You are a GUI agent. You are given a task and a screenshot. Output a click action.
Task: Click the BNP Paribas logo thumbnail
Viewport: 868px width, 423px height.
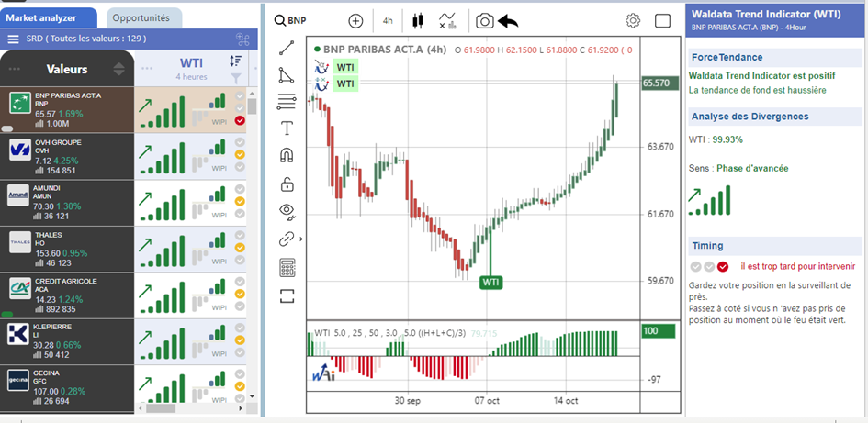tap(20, 104)
